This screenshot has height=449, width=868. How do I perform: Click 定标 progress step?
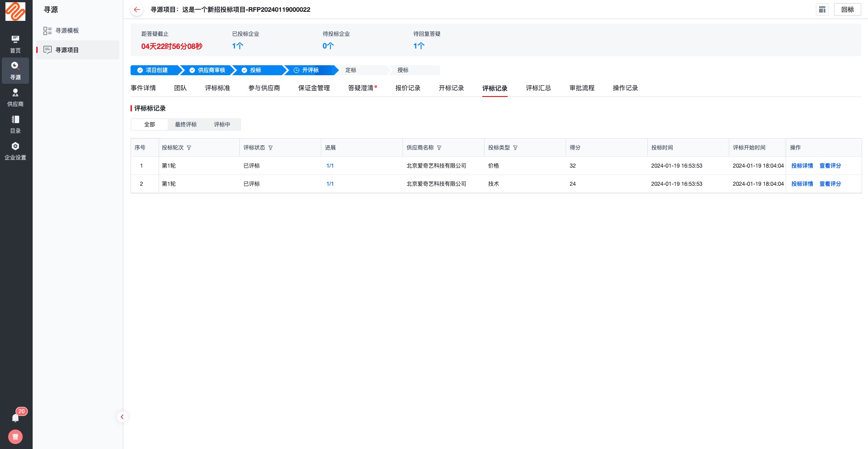[363, 70]
